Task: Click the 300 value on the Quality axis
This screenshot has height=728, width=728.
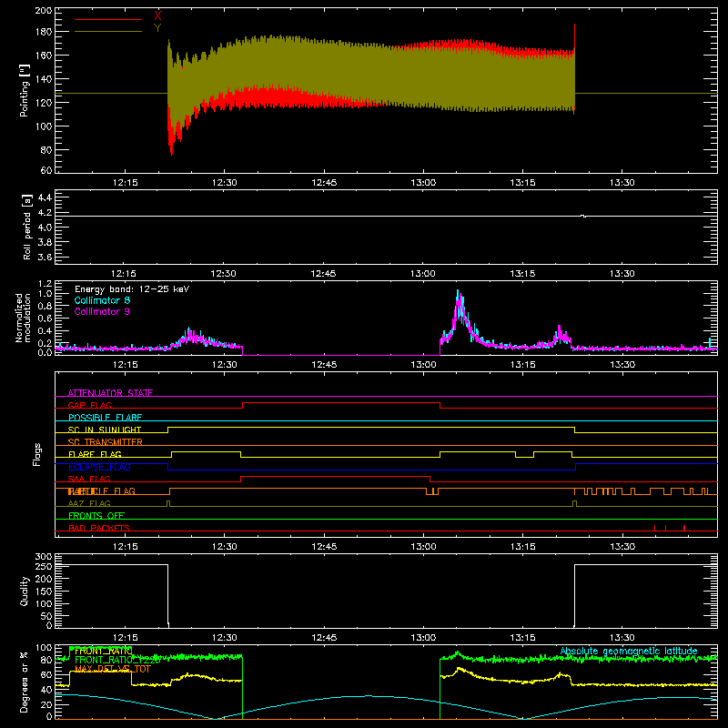Action: pyautogui.click(x=44, y=557)
